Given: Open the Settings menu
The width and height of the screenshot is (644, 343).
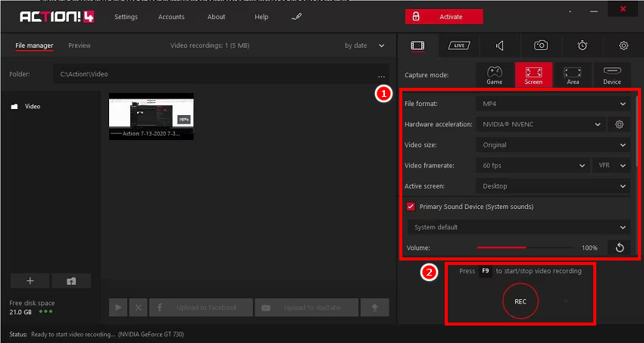Looking at the screenshot, I should (x=126, y=17).
